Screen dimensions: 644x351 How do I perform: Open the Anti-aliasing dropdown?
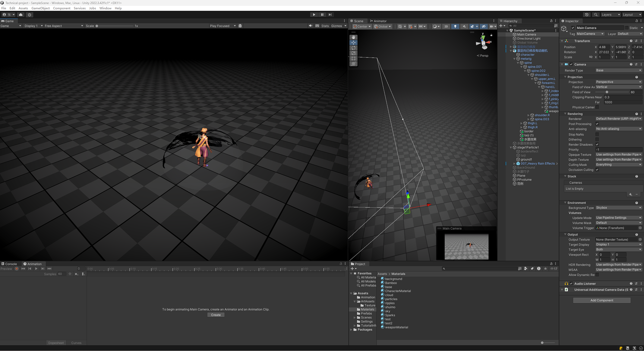click(x=618, y=129)
